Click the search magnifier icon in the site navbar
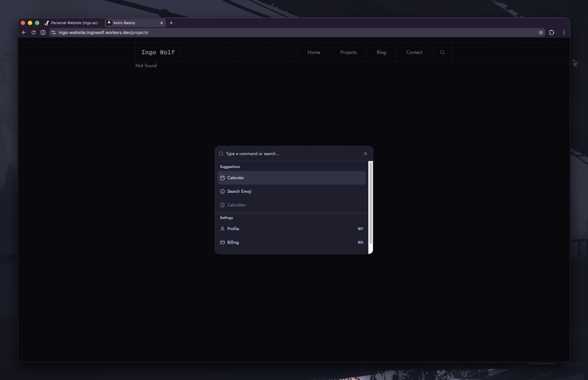 pyautogui.click(x=442, y=52)
